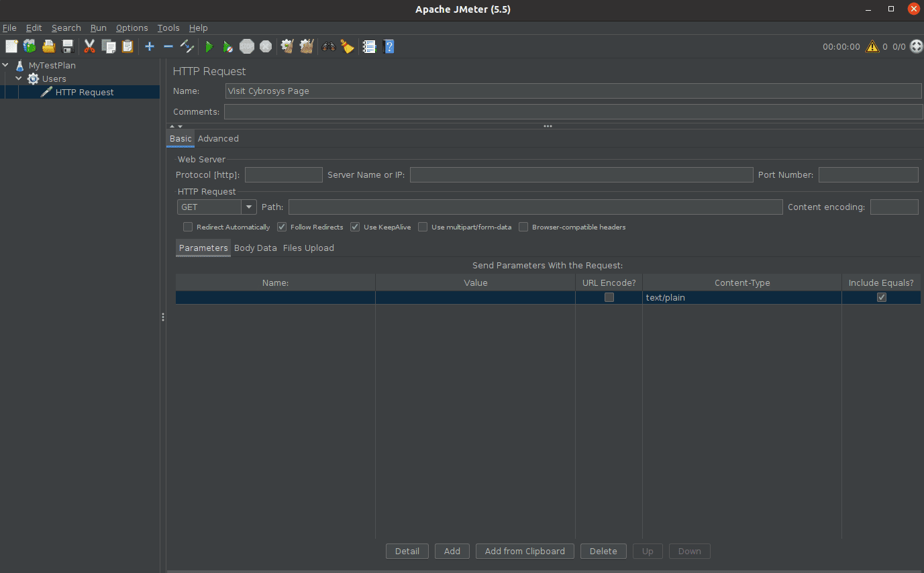
Task: Click the warnings triangle indicator
Action: [x=872, y=46]
